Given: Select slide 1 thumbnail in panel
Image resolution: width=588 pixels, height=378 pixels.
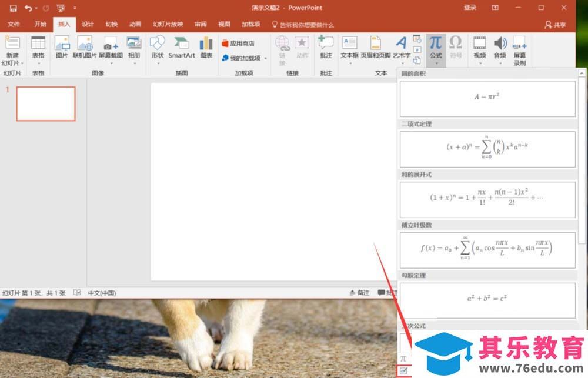Looking at the screenshot, I should pyautogui.click(x=46, y=103).
